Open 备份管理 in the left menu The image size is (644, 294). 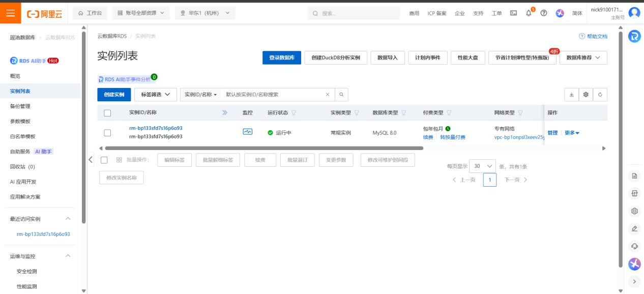click(x=20, y=106)
